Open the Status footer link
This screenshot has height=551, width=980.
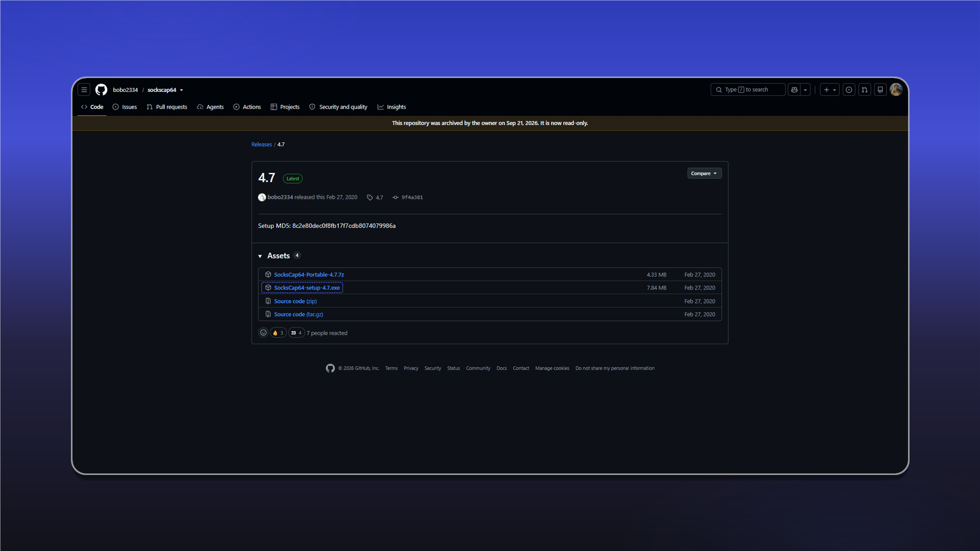(x=453, y=368)
